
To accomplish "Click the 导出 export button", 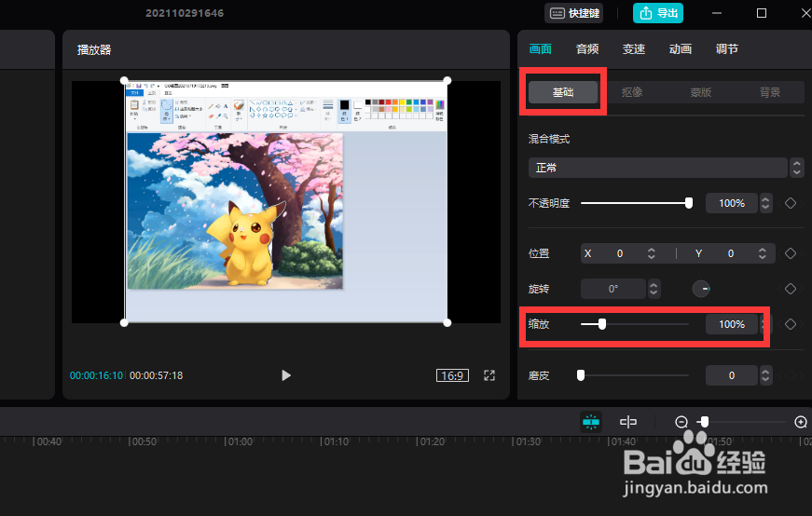I will tap(657, 13).
